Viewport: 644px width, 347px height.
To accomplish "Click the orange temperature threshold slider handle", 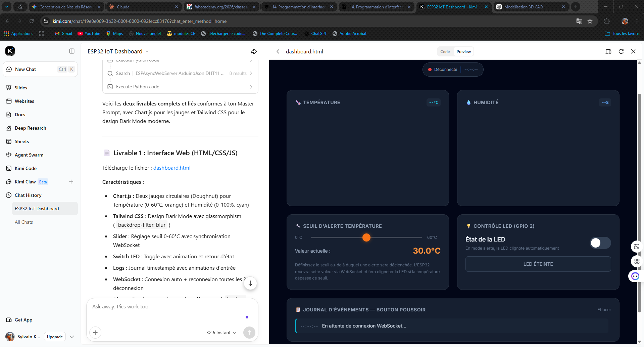I will pos(366,237).
